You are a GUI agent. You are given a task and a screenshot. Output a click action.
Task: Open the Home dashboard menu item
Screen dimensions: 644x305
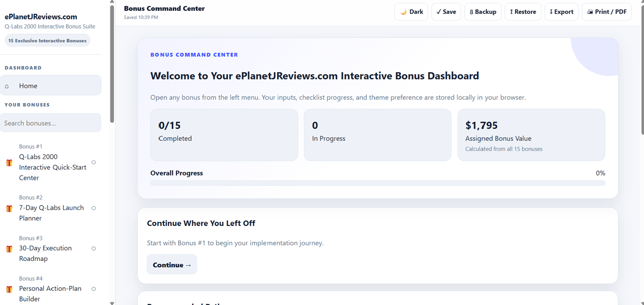(51, 86)
